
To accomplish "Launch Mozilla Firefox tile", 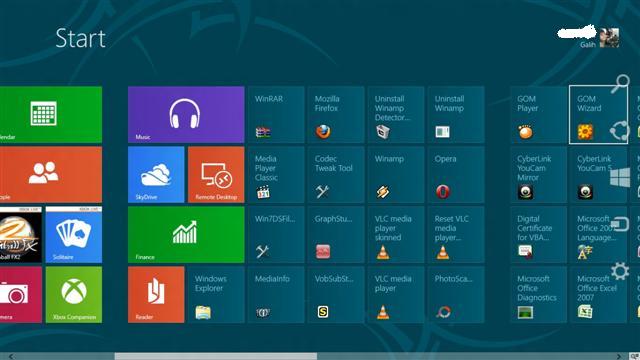I will tap(336, 114).
